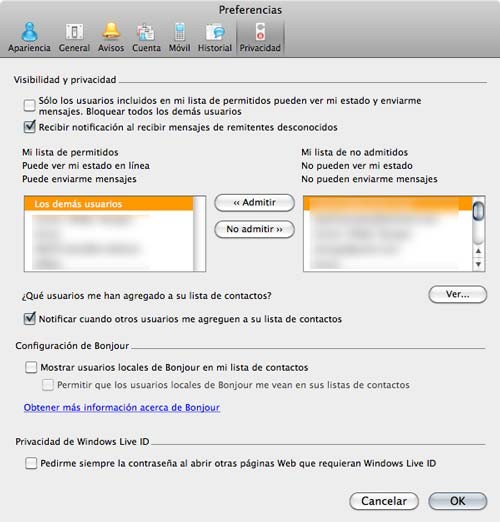
Task: Open the Historial preferences pane
Action: pos(215,37)
